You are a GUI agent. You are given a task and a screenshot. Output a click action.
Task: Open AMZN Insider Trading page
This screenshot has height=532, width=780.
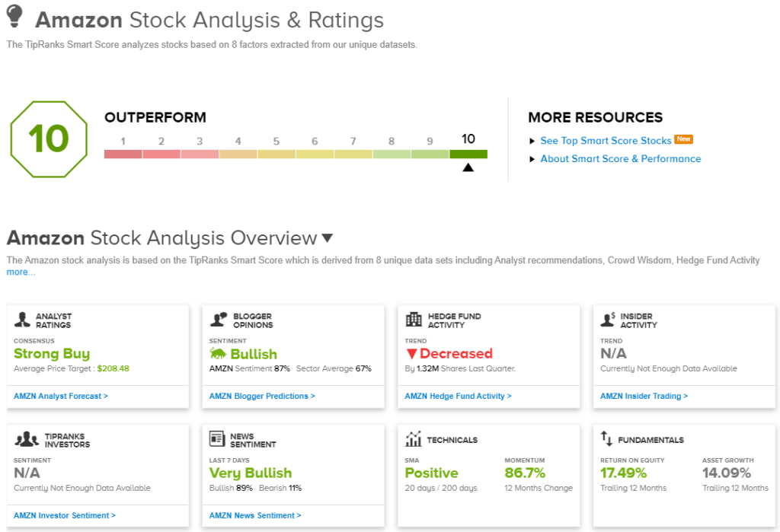pos(644,396)
